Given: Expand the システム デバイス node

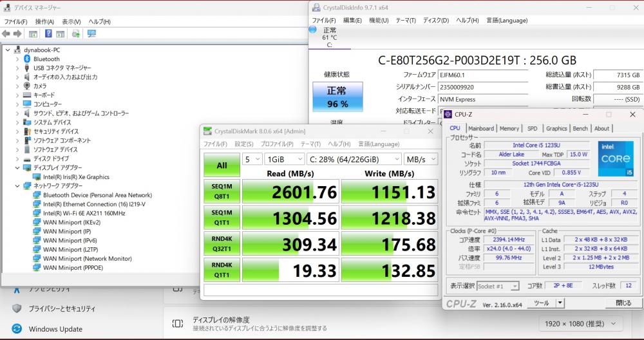Looking at the screenshot, I should (x=17, y=122).
